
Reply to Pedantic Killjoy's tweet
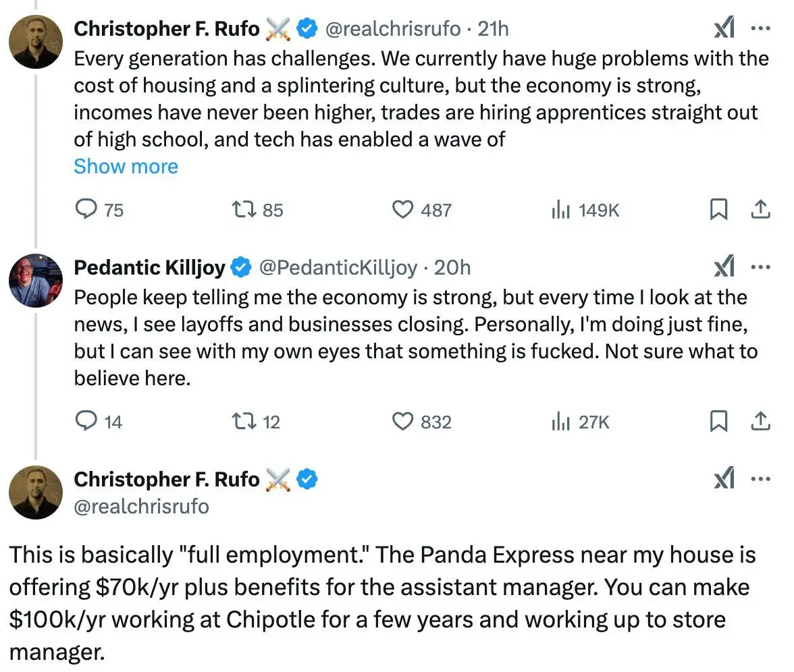[86, 422]
